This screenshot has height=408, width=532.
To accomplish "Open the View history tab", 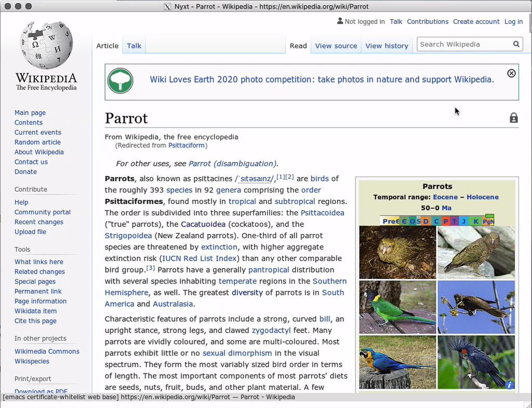I will point(387,46).
